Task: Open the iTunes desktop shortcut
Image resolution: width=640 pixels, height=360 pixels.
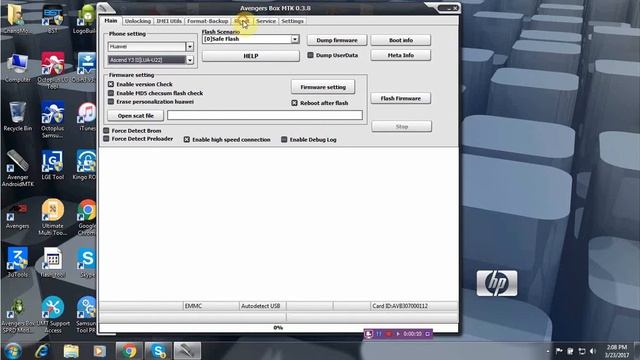Action: (x=87, y=116)
